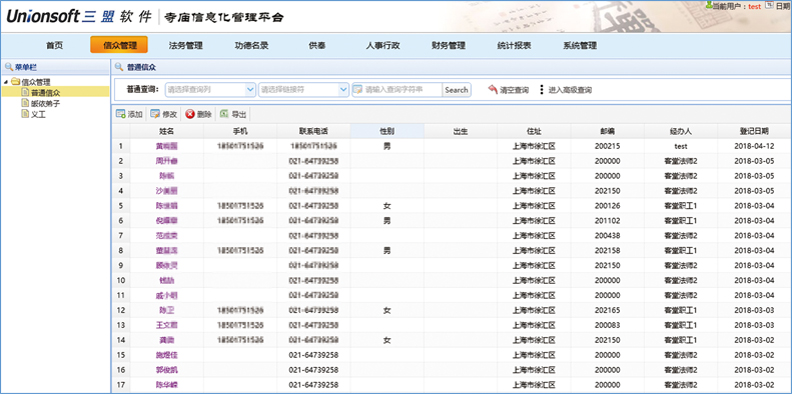Image resolution: width=792 pixels, height=394 pixels.
Task: Open the 法务管理 menu tab
Action: pyautogui.click(x=185, y=45)
